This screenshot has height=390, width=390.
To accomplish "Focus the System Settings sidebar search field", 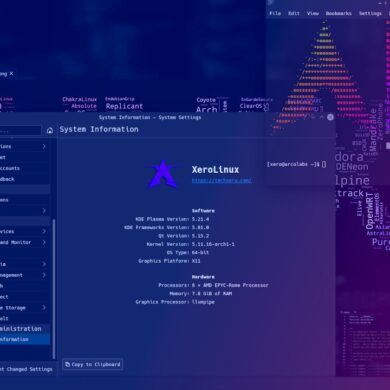I will pos(20,130).
